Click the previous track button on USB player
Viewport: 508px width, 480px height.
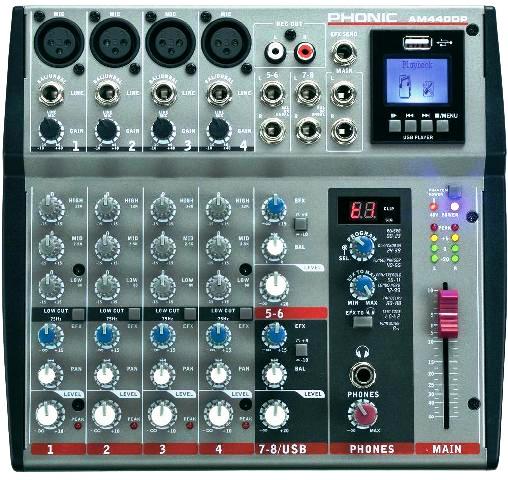[410, 126]
